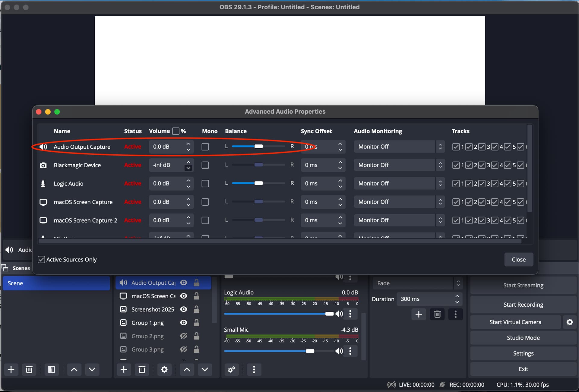Open advanced audio properties gears icon
This screenshot has width=579, height=392.
point(231,369)
